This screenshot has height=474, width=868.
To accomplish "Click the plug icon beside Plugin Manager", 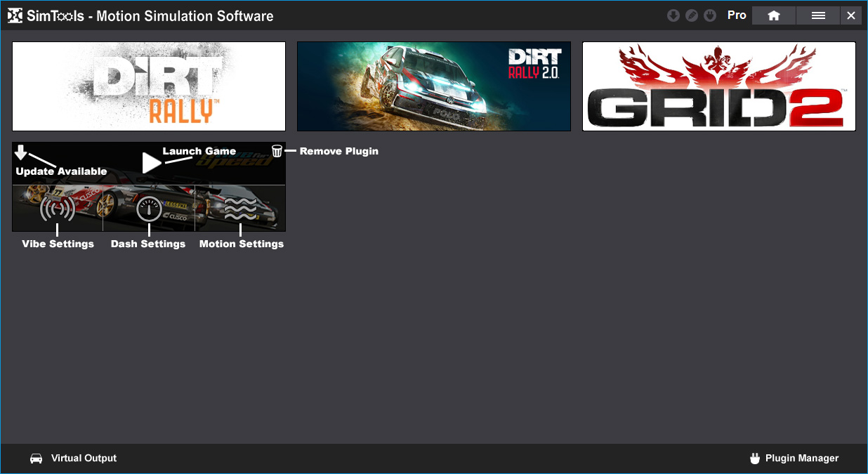I will 756,459.
